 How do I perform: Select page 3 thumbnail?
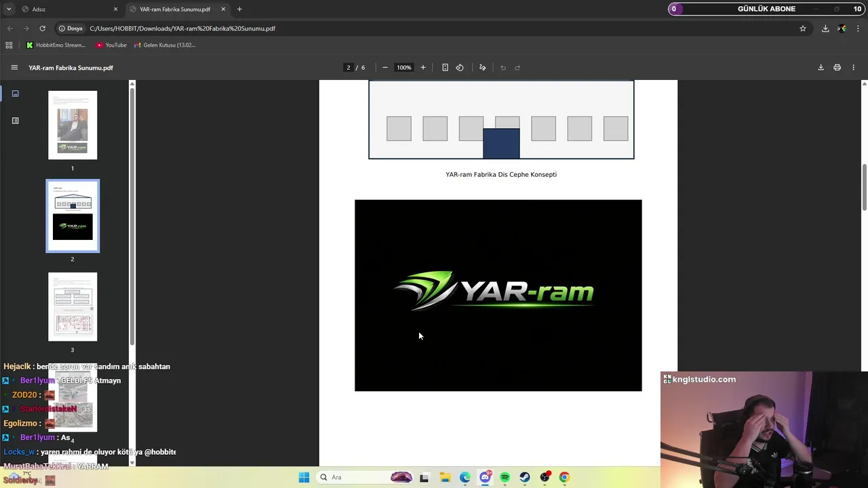pyautogui.click(x=73, y=307)
